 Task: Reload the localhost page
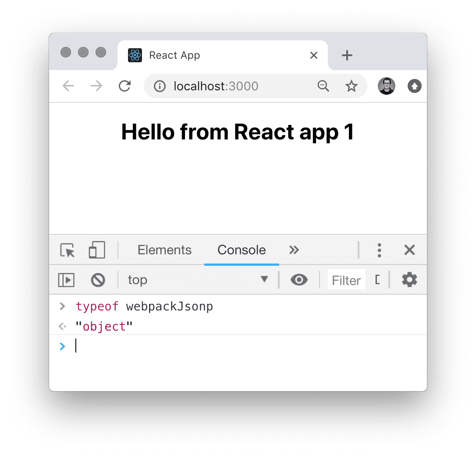[x=125, y=86]
